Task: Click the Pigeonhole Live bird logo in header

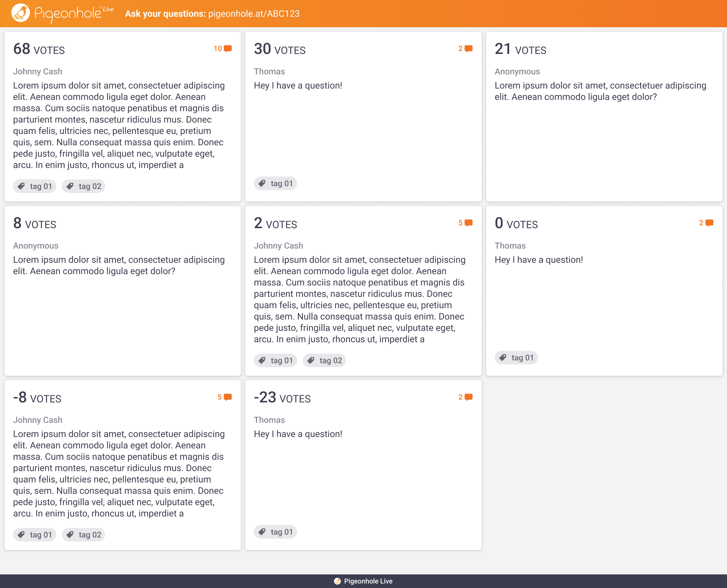Action: [x=21, y=13]
